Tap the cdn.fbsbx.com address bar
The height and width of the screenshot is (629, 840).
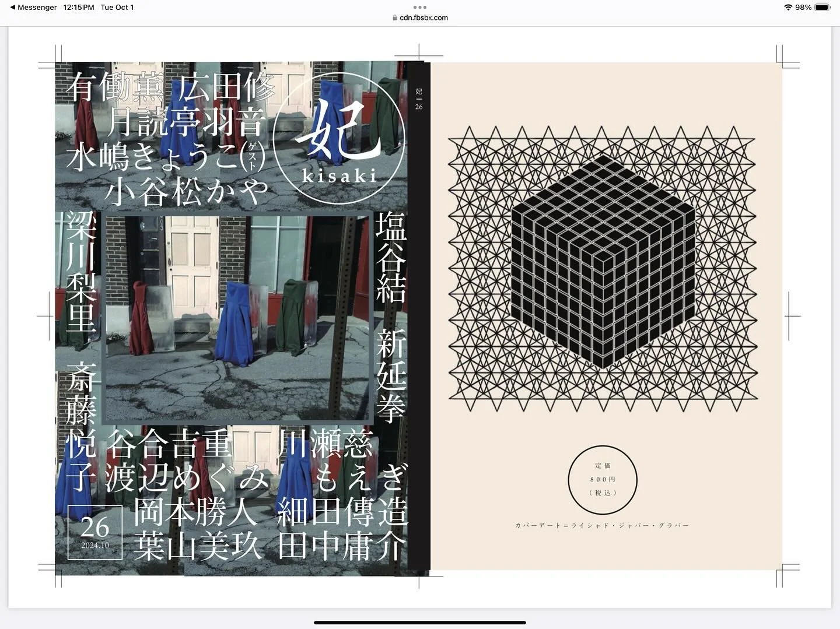pyautogui.click(x=420, y=17)
